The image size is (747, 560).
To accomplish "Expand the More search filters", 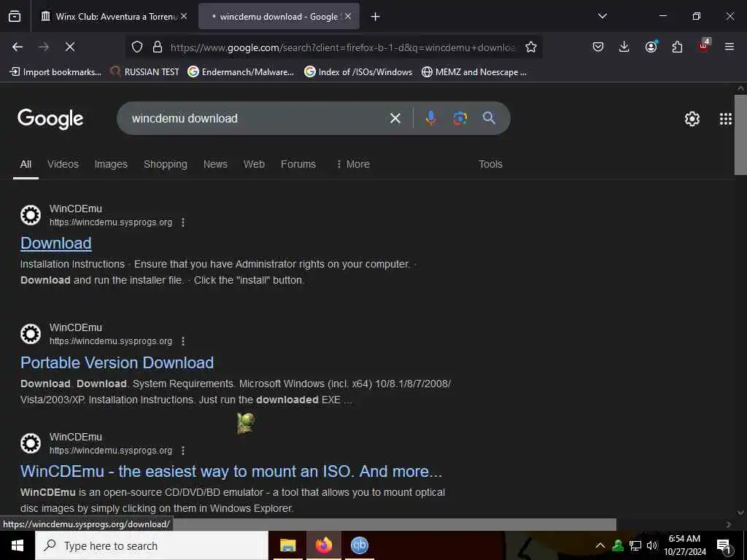I will [353, 164].
